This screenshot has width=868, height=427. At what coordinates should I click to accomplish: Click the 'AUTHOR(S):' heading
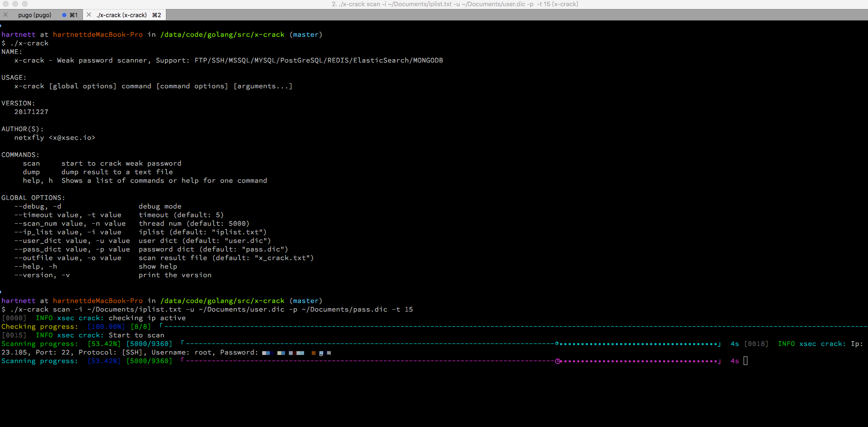click(x=22, y=129)
